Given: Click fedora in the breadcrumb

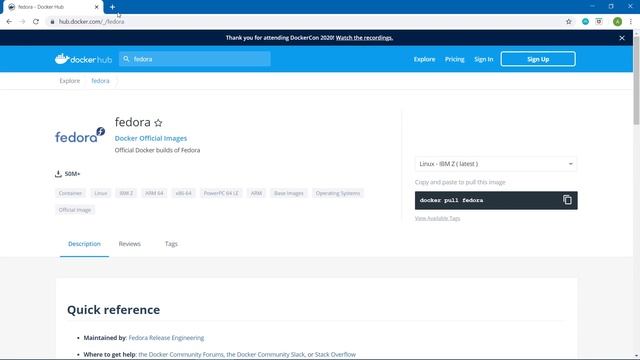Looking at the screenshot, I should coord(100,81).
